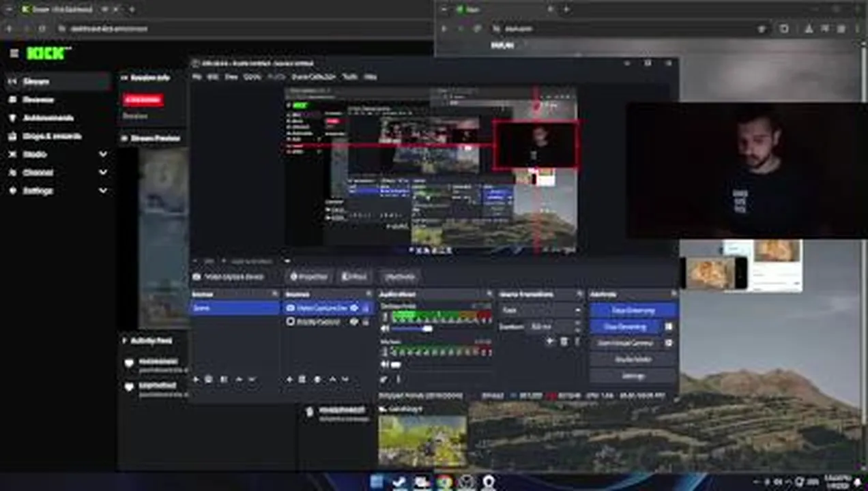Open the Help menu in OBS
Screen dimensions: 868x491
point(370,77)
